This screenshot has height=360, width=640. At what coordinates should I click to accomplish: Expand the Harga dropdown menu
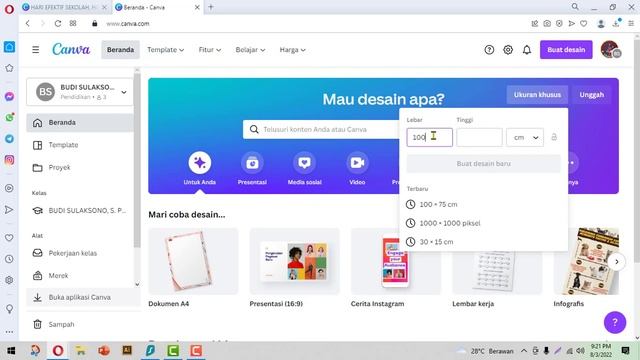coord(292,50)
